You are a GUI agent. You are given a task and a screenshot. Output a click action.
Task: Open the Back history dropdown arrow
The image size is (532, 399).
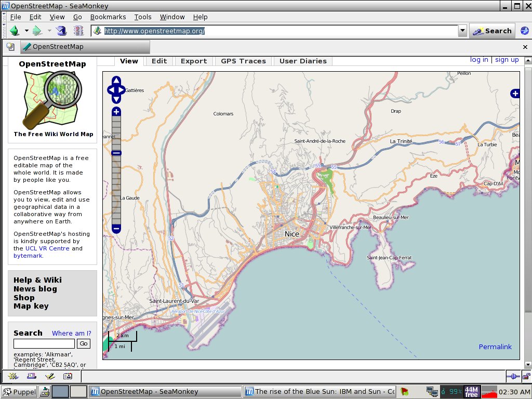tap(26, 31)
